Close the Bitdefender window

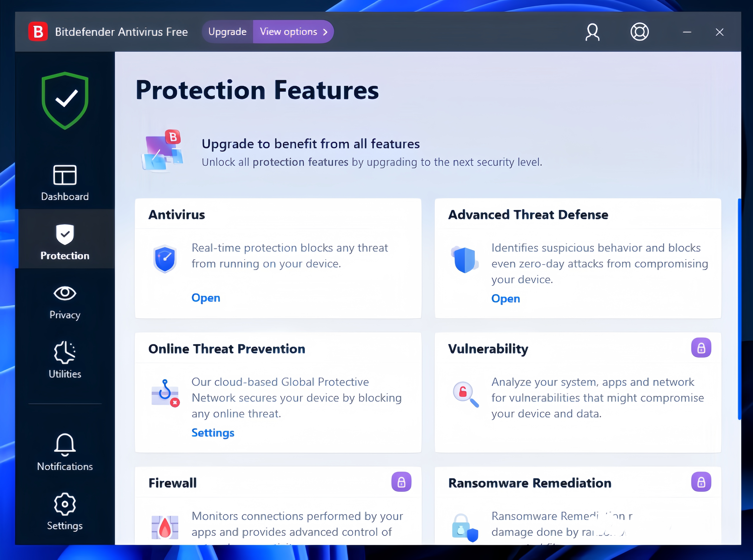pos(719,32)
